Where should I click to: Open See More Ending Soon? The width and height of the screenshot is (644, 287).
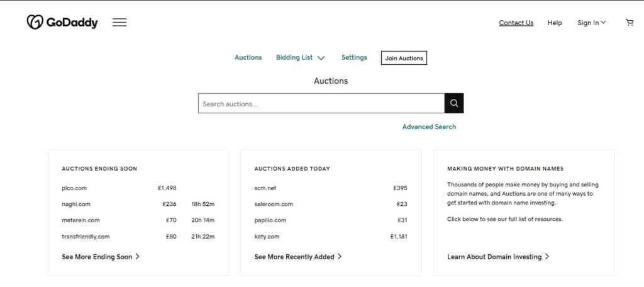pos(101,257)
